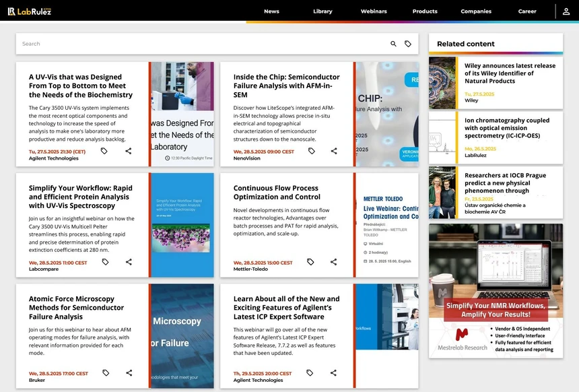This screenshot has width=579, height=392.
Task: Click 'Agilent Technologies' on UV-Vis card
Action: tap(54, 158)
